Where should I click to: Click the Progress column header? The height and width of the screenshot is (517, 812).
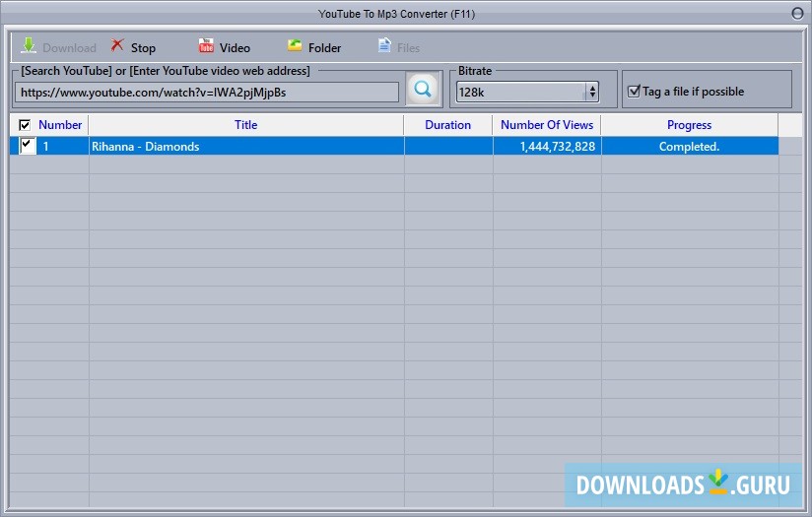[x=689, y=125]
